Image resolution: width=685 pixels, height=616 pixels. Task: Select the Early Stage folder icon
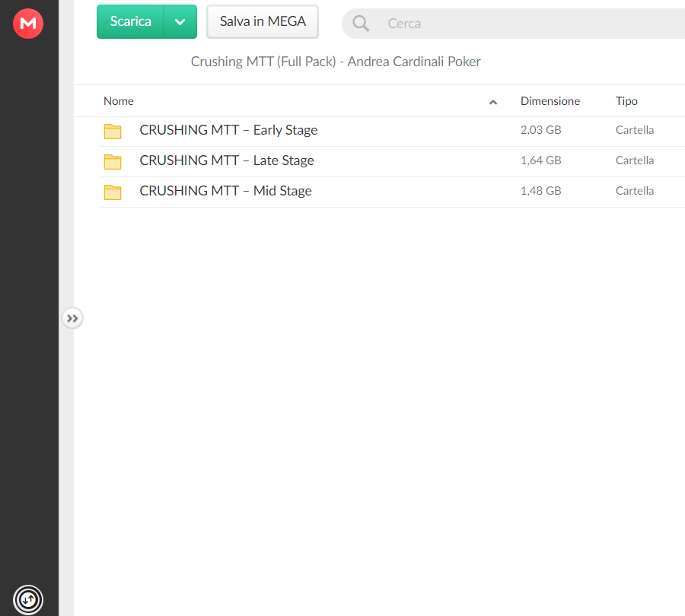113,131
